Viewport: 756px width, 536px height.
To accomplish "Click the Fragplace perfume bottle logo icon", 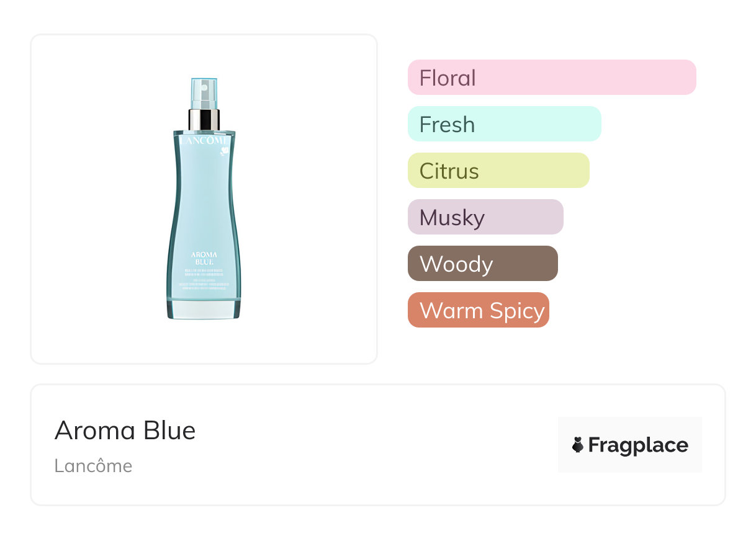I will click(x=578, y=445).
